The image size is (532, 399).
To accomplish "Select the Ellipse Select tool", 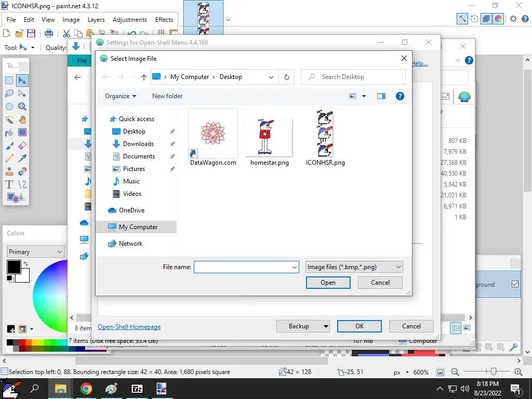I will point(9,107).
